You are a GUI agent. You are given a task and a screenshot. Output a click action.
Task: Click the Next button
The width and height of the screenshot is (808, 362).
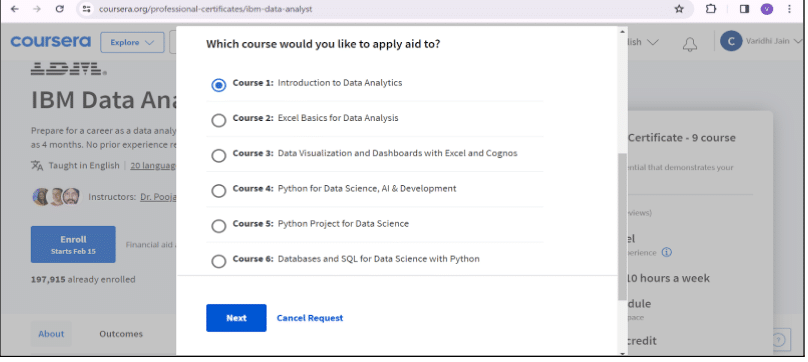(236, 318)
